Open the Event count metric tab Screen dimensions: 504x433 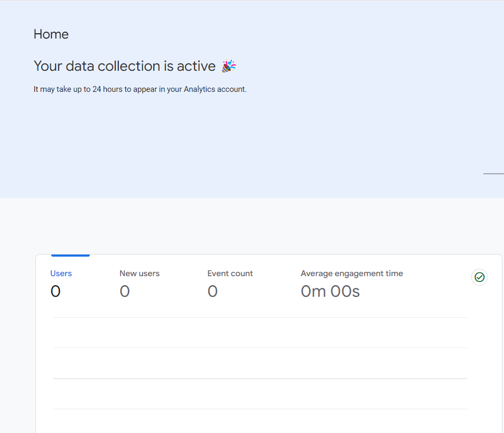pos(230,274)
